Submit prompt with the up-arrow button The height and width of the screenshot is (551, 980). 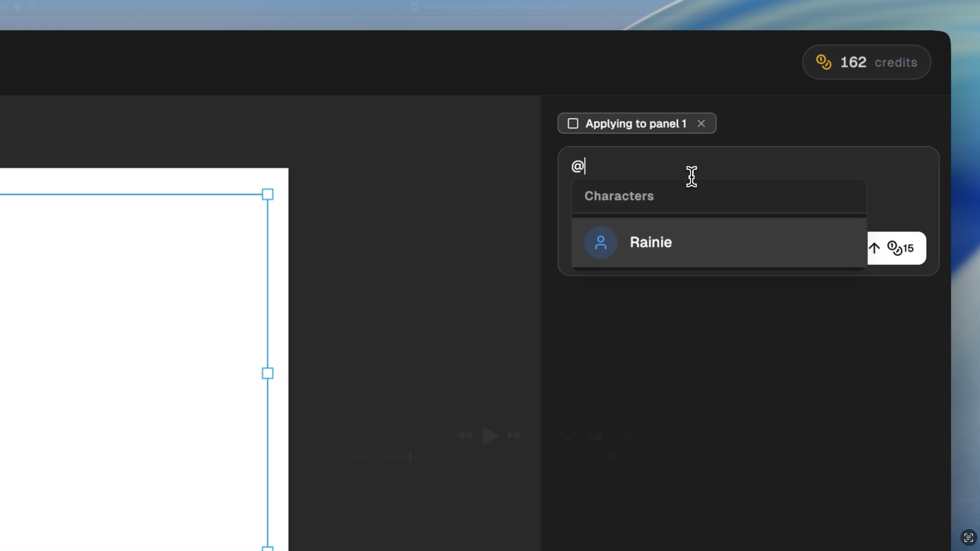[874, 248]
